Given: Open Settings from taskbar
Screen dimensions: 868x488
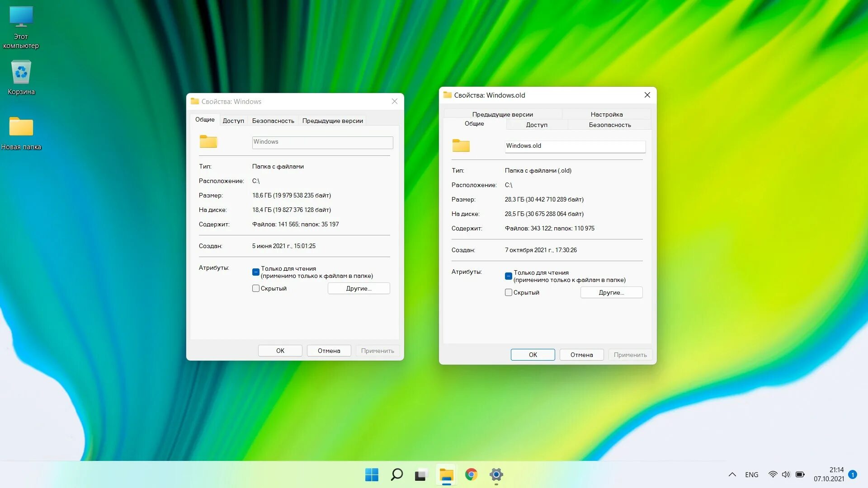Looking at the screenshot, I should point(496,474).
